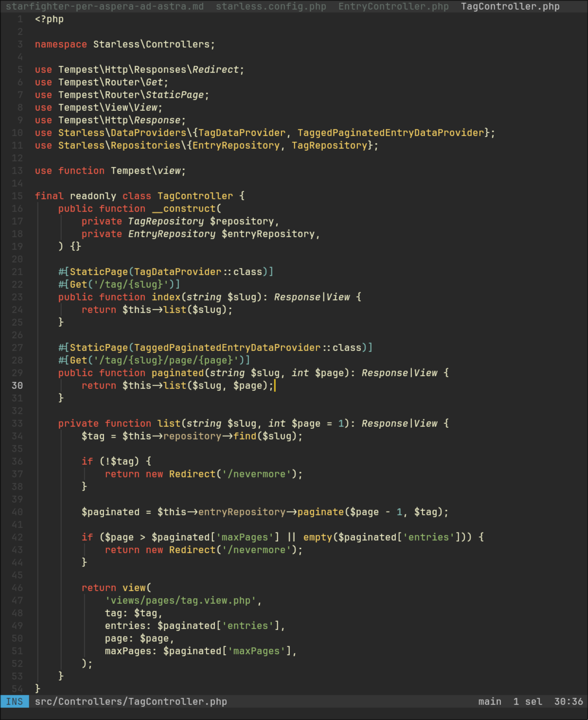Click 'StaticPage' in the use statement on line 7
The image size is (588, 720).
pyautogui.click(x=175, y=95)
